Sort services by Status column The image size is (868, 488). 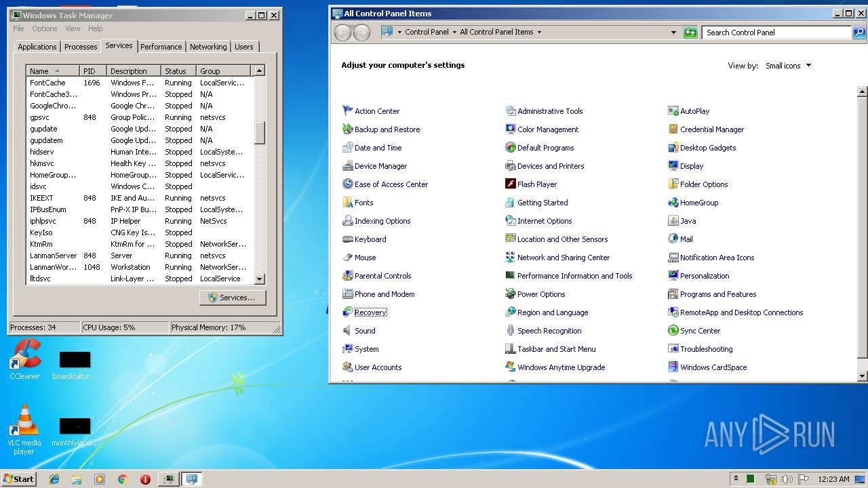179,71
